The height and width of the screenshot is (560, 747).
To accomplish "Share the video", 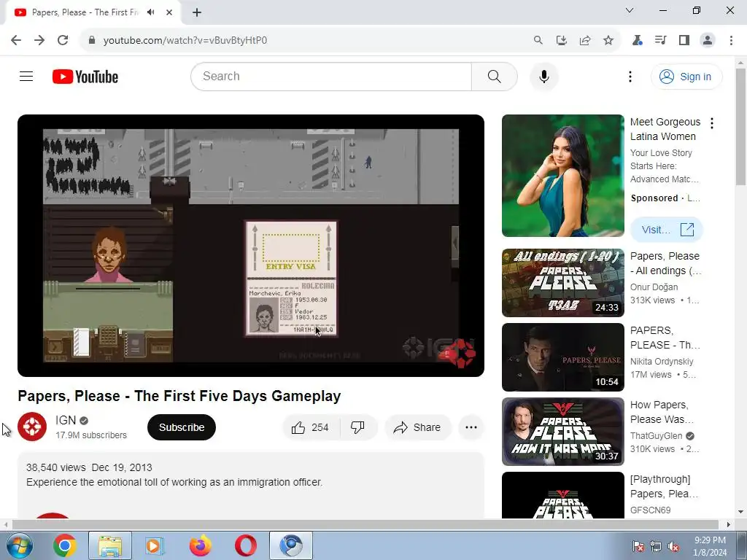I will [x=417, y=427].
